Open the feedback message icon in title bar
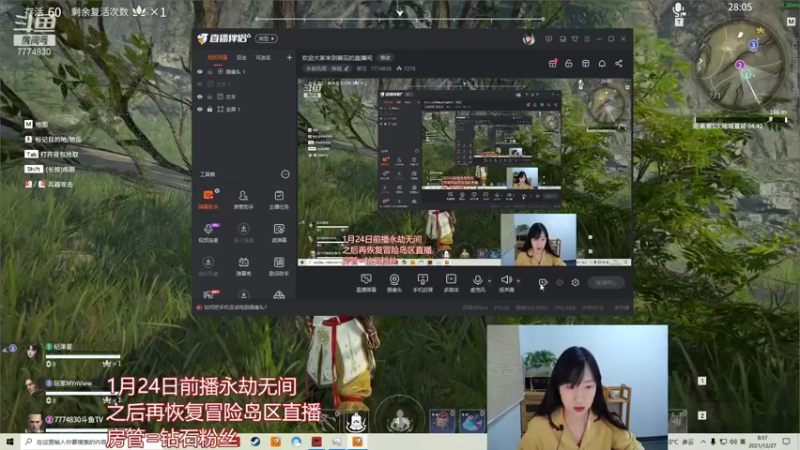This screenshot has height=450, width=800. pyautogui.click(x=548, y=39)
